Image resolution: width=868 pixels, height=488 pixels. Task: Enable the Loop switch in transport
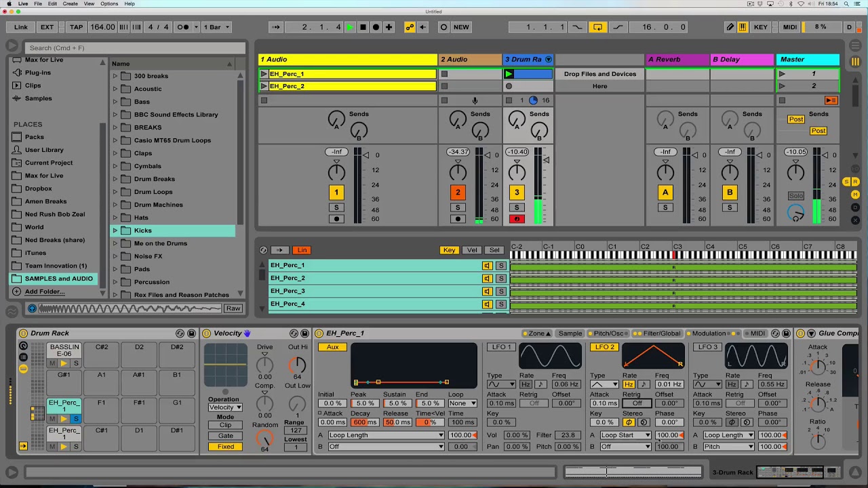coord(597,27)
